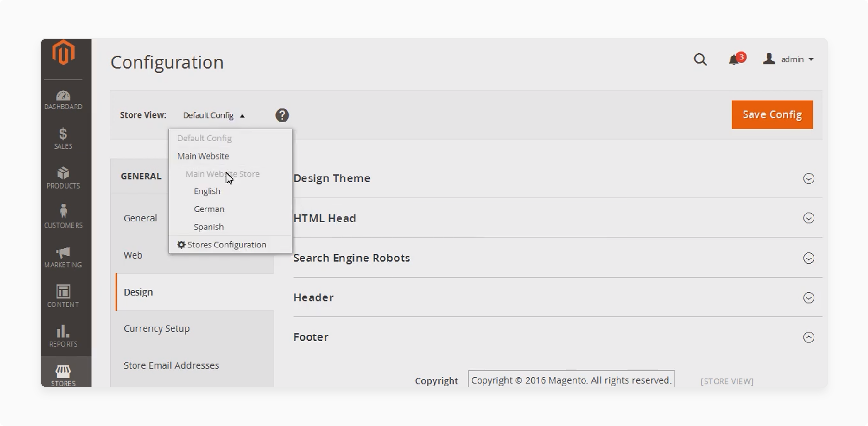868x426 pixels.
Task: Select Spanish store view
Action: 209,227
